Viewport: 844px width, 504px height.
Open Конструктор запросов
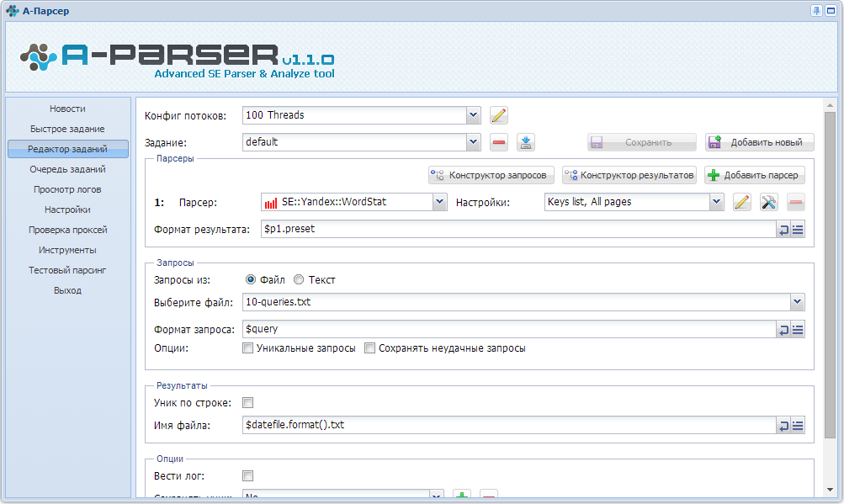pyautogui.click(x=491, y=175)
